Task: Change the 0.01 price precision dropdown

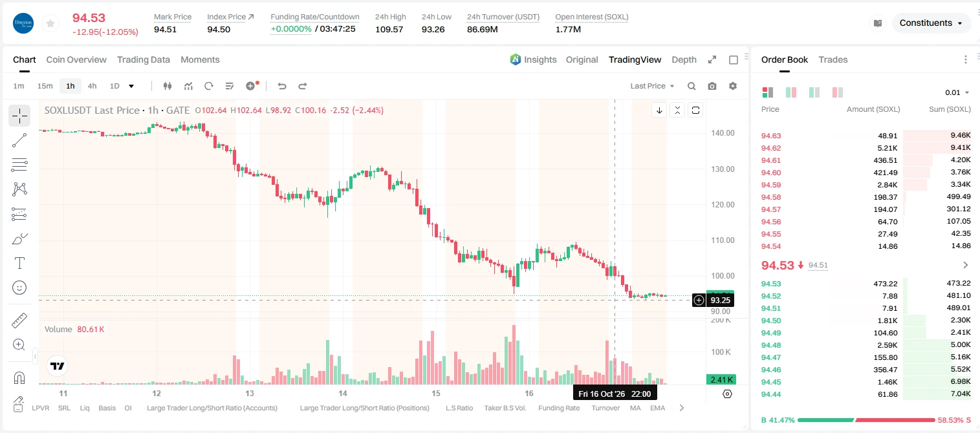Action: (x=957, y=92)
